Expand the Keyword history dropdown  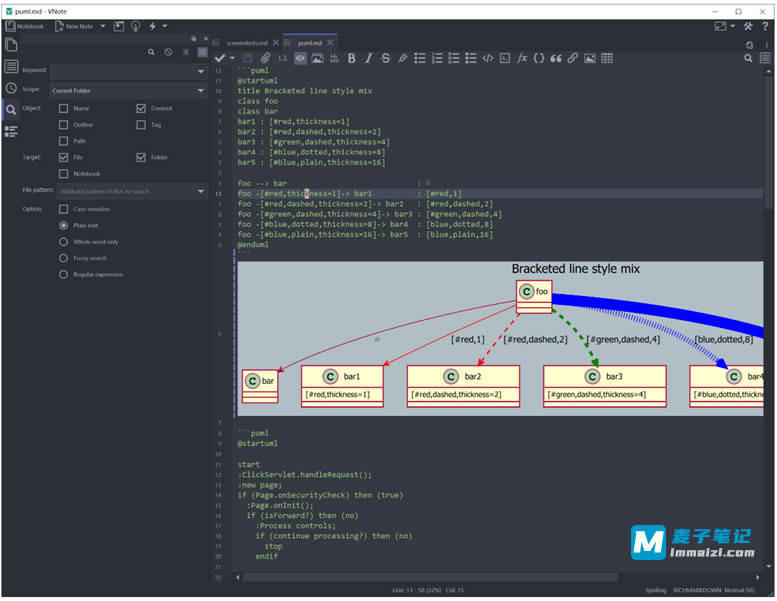[201, 71]
